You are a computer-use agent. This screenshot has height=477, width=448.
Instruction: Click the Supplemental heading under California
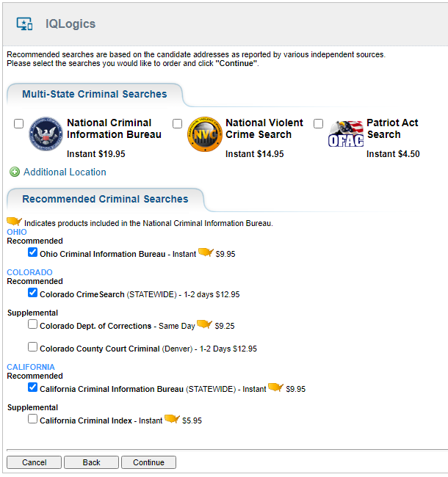coord(32,407)
